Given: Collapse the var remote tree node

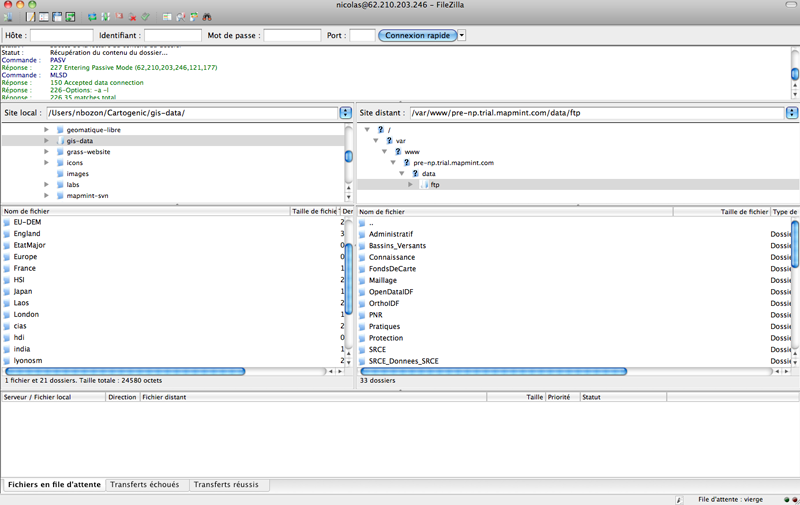Looking at the screenshot, I should (x=376, y=140).
